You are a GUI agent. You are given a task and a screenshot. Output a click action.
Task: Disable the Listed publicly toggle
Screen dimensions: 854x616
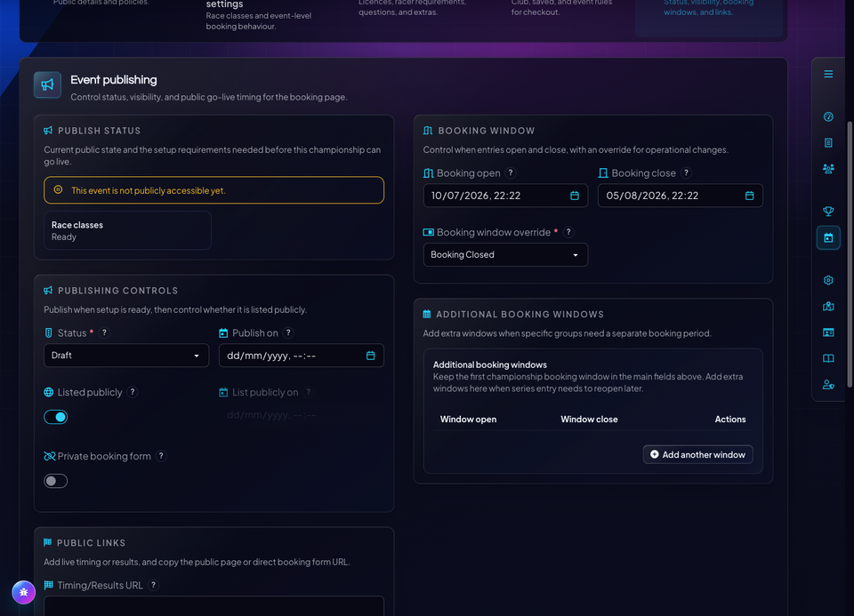point(55,417)
